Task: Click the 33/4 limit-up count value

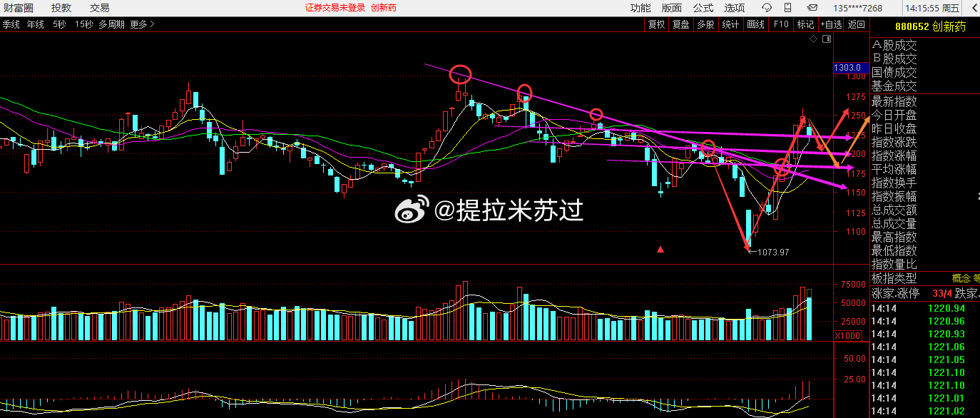Action: click(x=941, y=293)
